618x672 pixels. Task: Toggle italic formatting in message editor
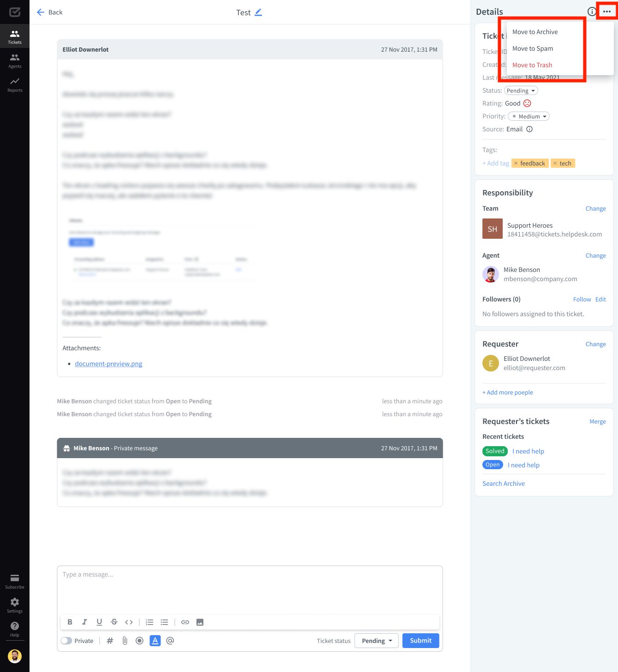(84, 622)
